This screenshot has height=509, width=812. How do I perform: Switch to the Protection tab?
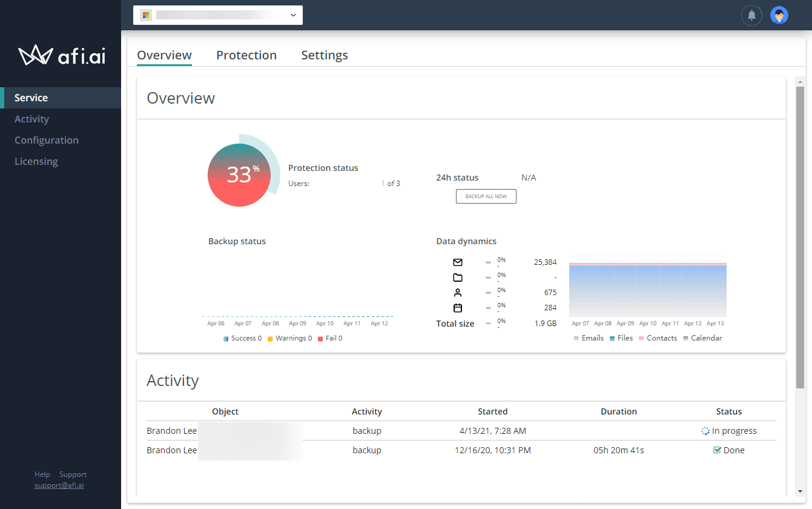pos(246,55)
